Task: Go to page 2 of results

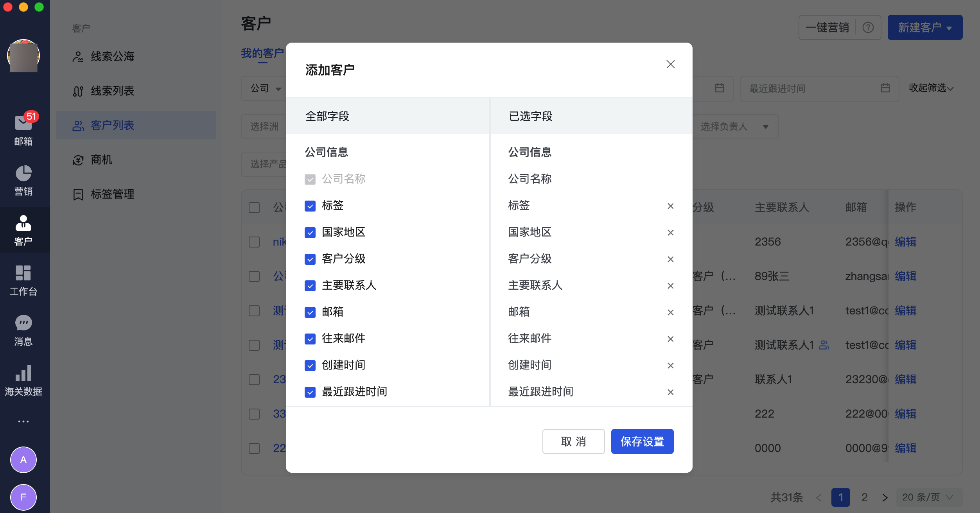Action: (865, 497)
